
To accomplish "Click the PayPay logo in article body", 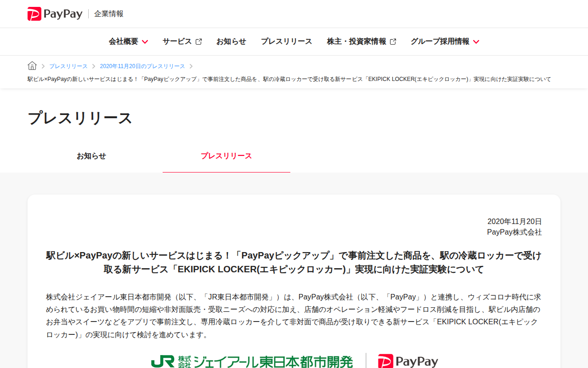I will [408, 361].
